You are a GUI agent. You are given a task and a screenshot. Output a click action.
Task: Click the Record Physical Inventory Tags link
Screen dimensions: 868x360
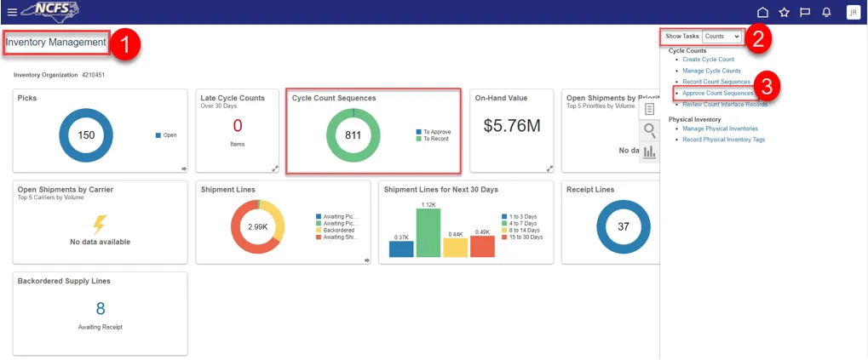[723, 139]
